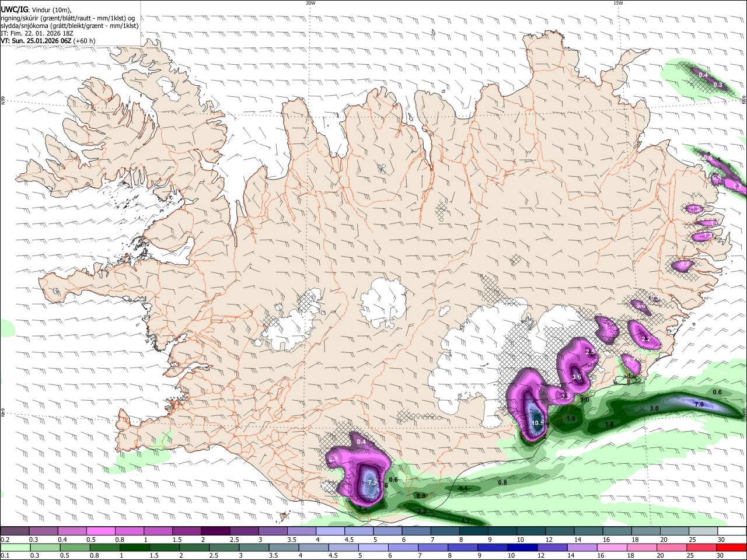747x560 pixels.
Task: Select the light lavender snow swatch at 4
Action: [330, 531]
